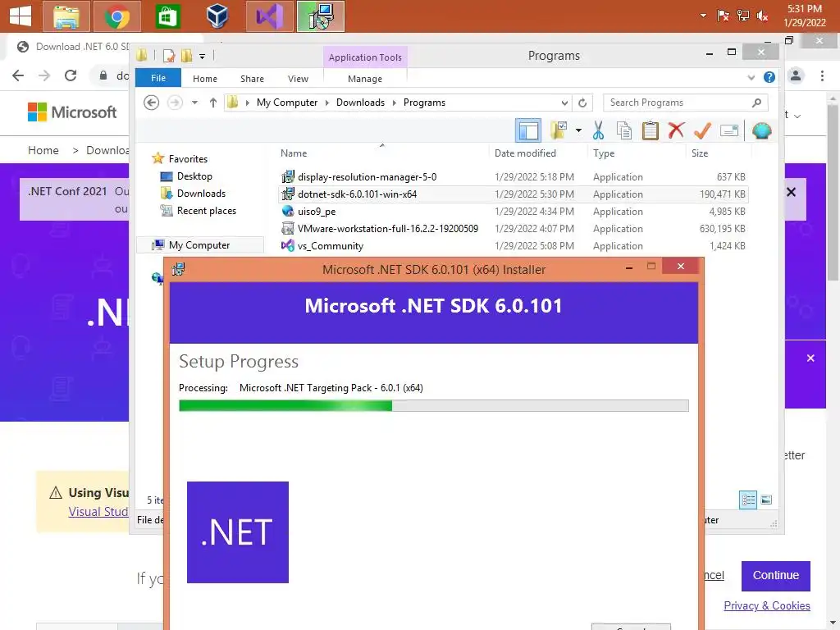Expand the ribbon with the chevron

751,78
